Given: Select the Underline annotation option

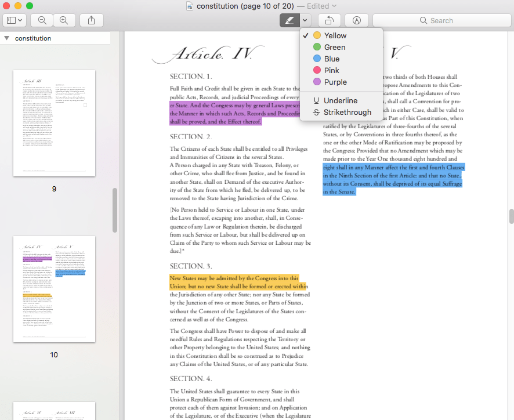Looking at the screenshot, I should coord(339,100).
